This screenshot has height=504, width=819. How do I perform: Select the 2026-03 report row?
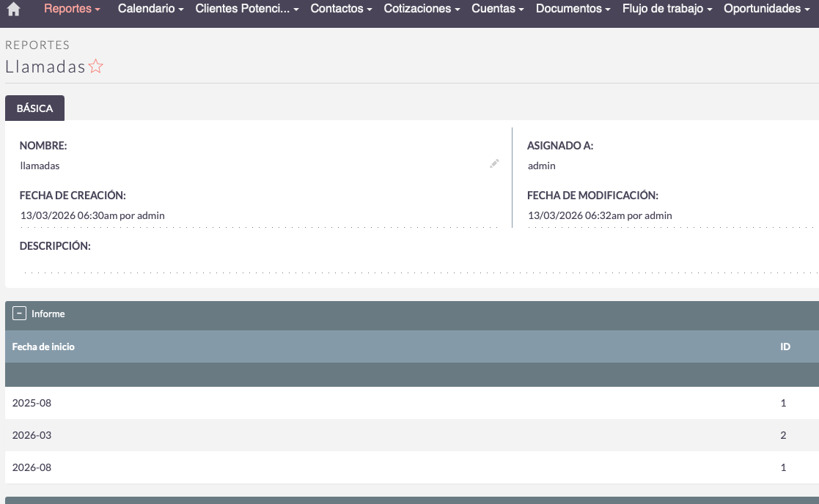point(32,435)
